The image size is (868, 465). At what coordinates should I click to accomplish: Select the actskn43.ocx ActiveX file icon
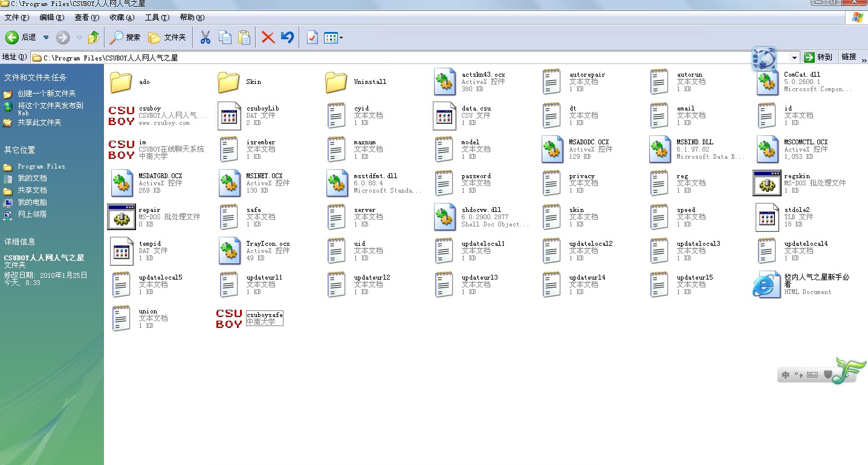coord(445,82)
